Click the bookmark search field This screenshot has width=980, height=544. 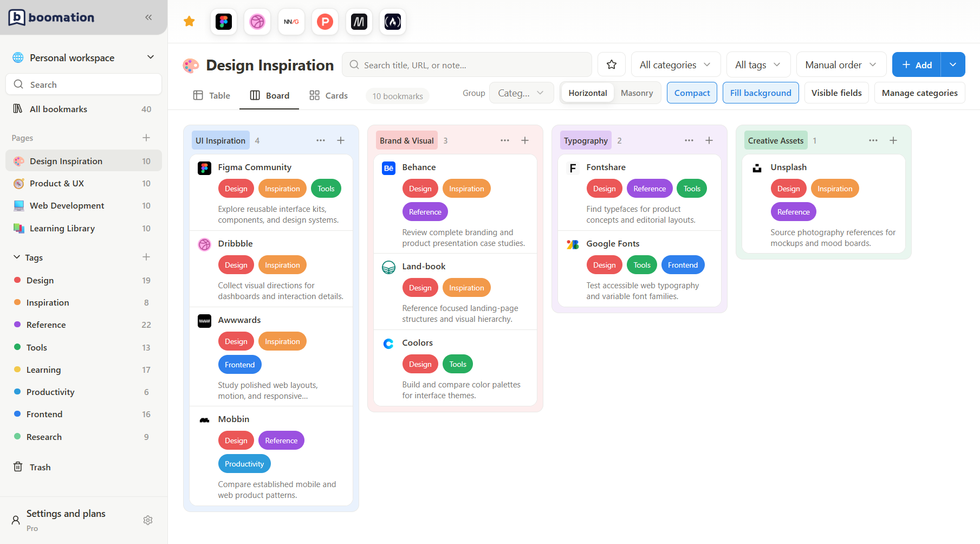(467, 64)
